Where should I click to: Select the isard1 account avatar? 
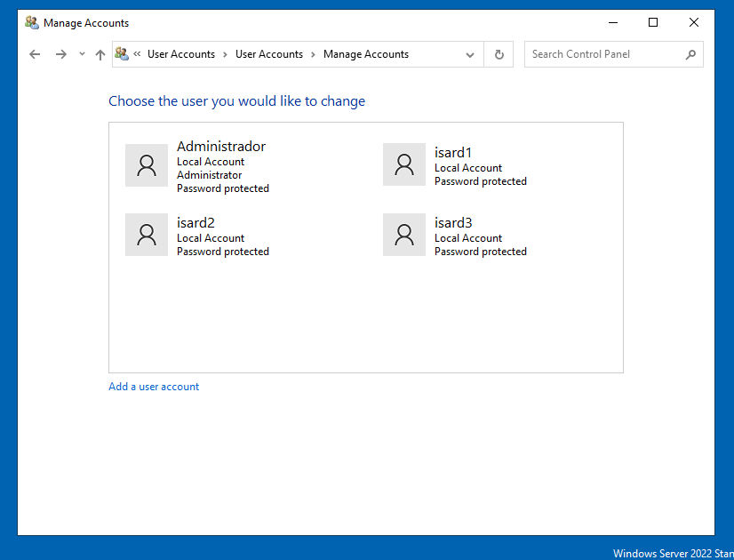(404, 165)
